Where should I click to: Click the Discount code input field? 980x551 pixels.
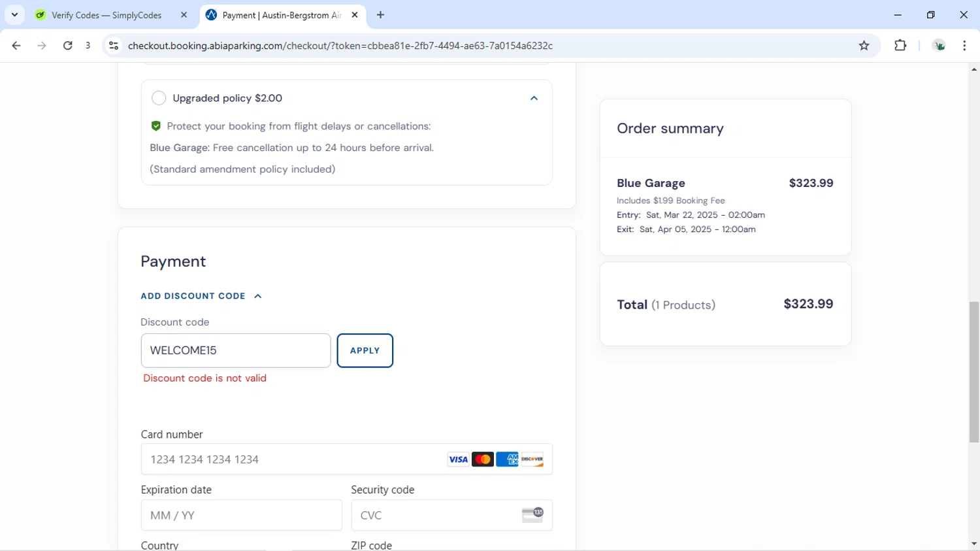236,350
